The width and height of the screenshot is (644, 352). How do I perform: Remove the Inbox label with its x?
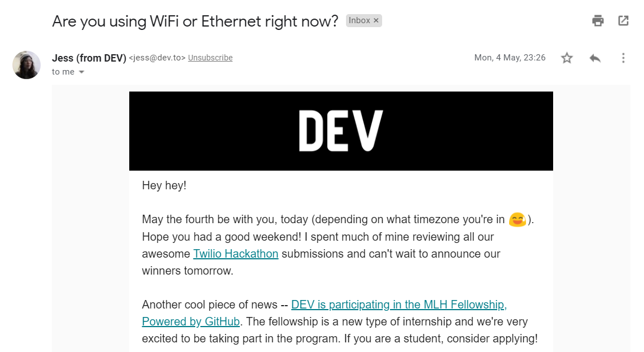376,20
